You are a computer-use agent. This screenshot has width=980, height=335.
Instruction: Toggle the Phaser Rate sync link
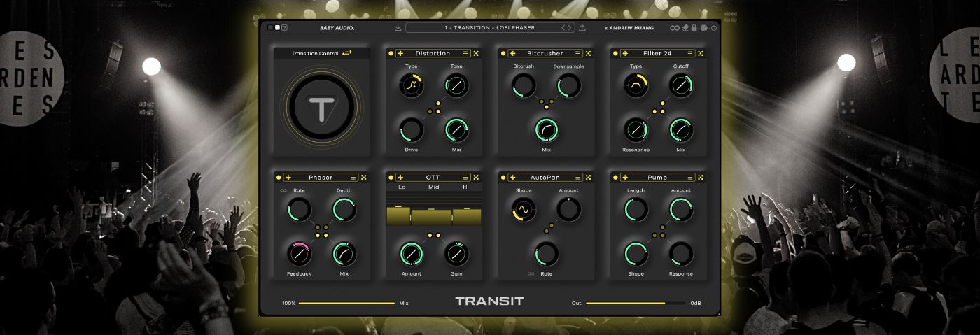[x=283, y=190]
